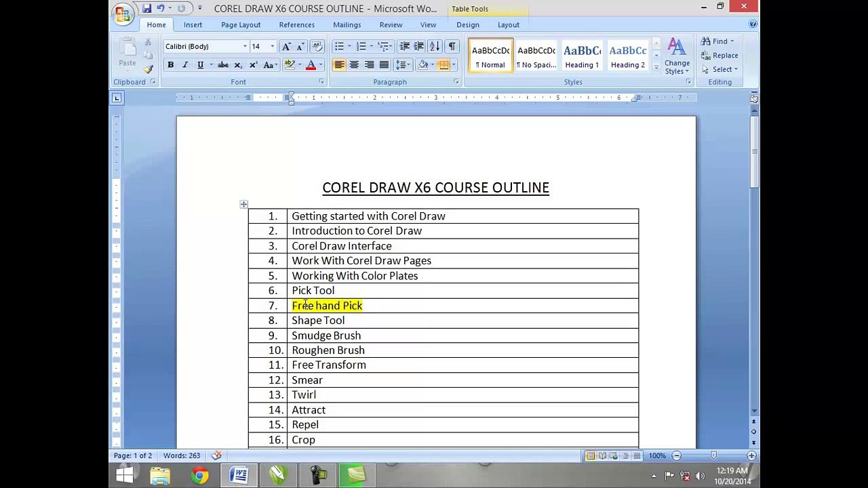The image size is (868, 488).
Task: Switch to the Page Layout tab
Action: pyautogui.click(x=241, y=25)
